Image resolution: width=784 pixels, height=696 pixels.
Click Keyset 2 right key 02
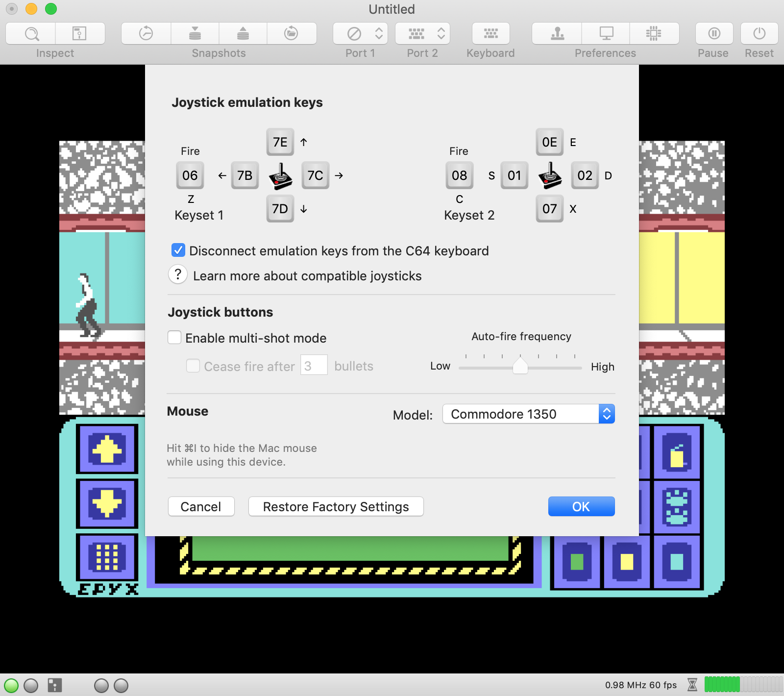pos(585,175)
